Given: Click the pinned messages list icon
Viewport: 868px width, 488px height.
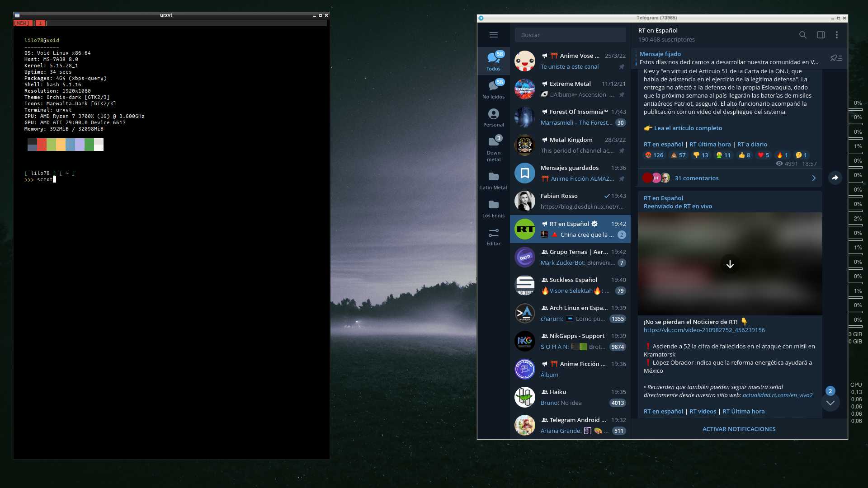Looking at the screenshot, I should 836,58.
